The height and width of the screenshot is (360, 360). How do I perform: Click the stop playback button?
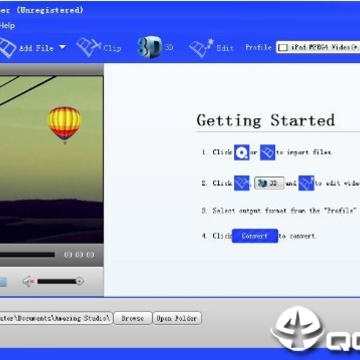(x=3, y=282)
